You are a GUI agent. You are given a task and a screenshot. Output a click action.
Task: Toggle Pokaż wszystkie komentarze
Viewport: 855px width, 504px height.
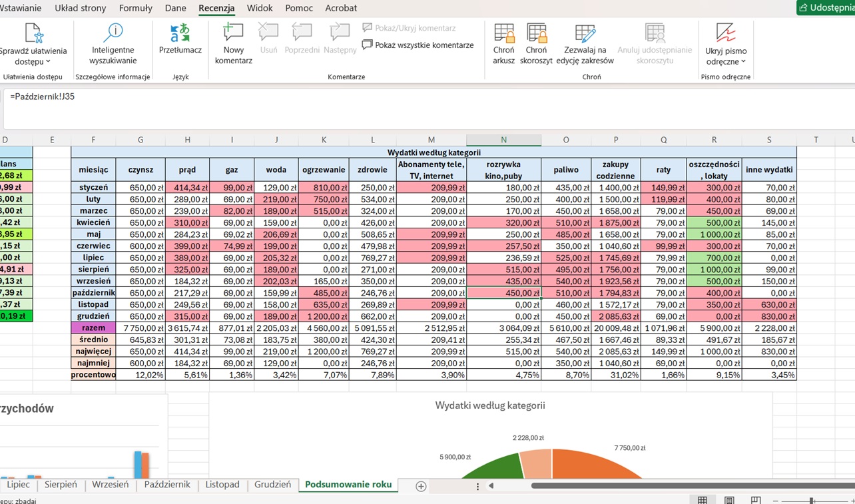418,45
